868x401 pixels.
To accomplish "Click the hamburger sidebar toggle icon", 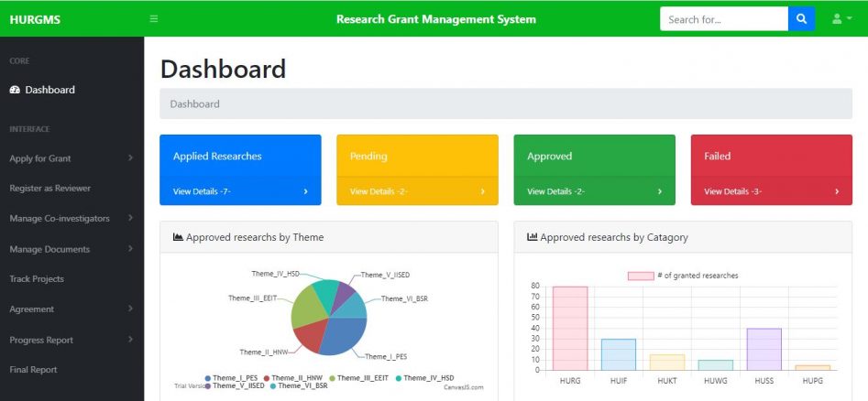I will pos(154,19).
